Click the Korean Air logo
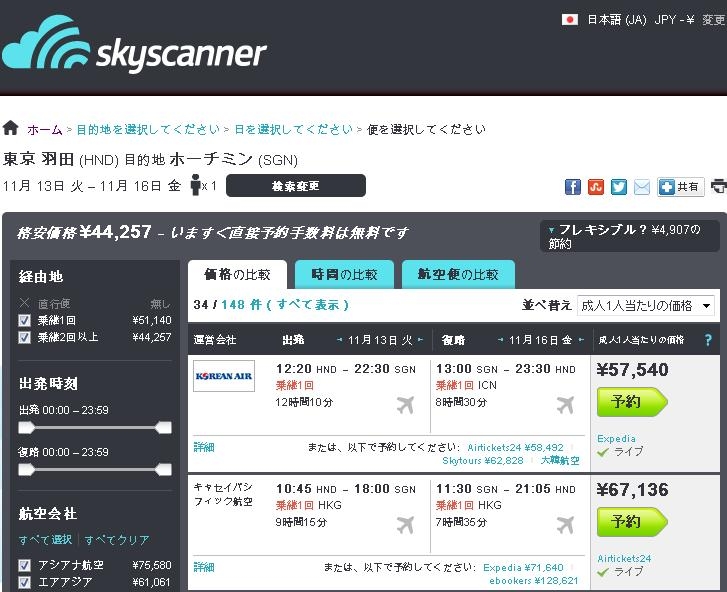Viewport: 727px width, 592px height. click(224, 376)
